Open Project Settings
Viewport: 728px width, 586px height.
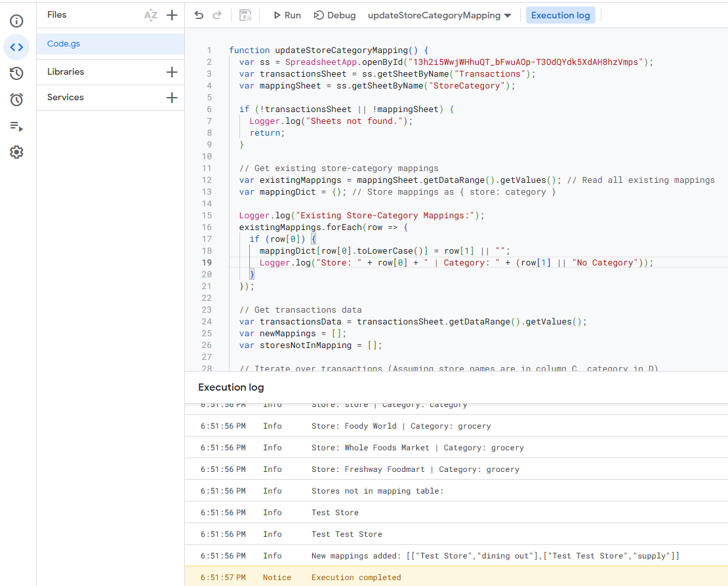click(x=16, y=152)
